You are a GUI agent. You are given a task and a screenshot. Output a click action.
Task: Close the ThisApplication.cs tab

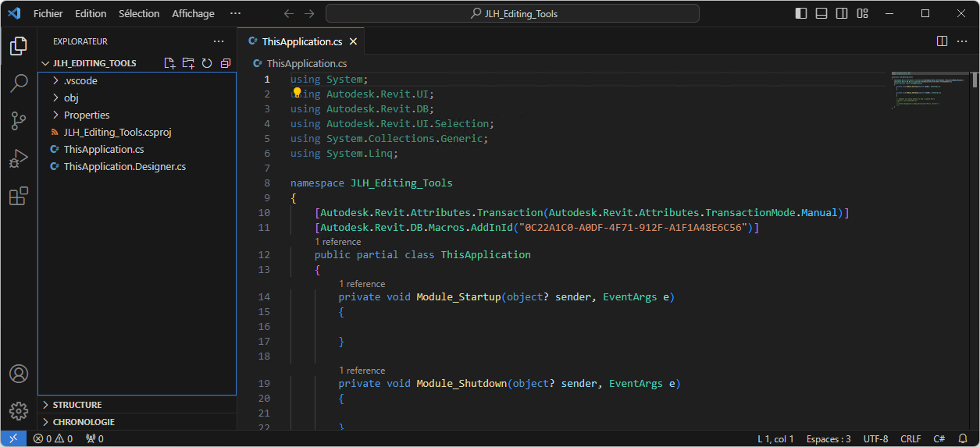[x=354, y=42]
